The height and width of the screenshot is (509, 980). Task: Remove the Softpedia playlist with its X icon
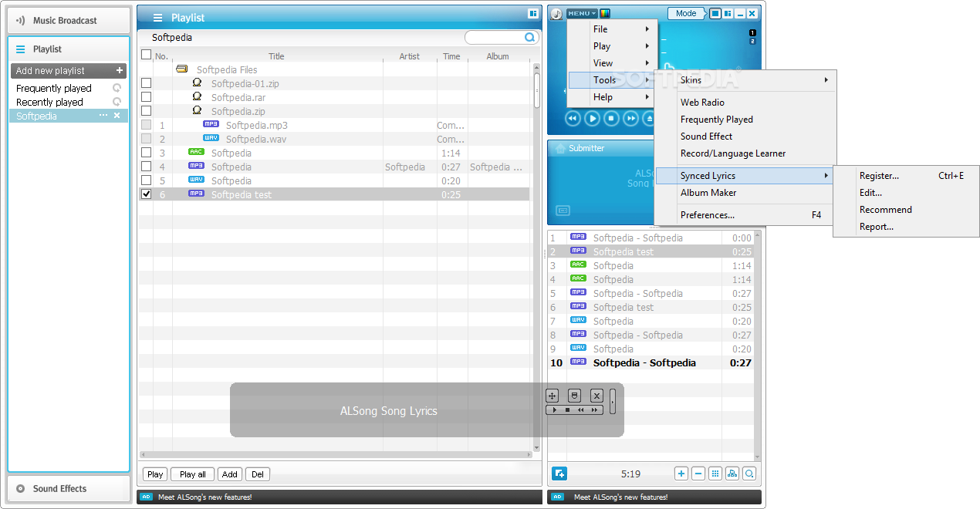coord(117,116)
